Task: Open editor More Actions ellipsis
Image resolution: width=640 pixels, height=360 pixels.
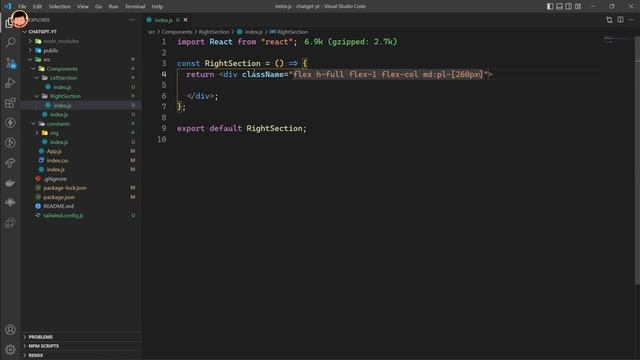Action: pos(631,20)
